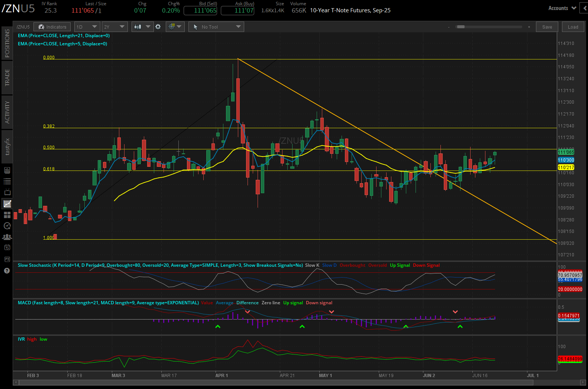Click the grid layout sidebar icon
Screen dimensions: 588x389
coord(7,215)
